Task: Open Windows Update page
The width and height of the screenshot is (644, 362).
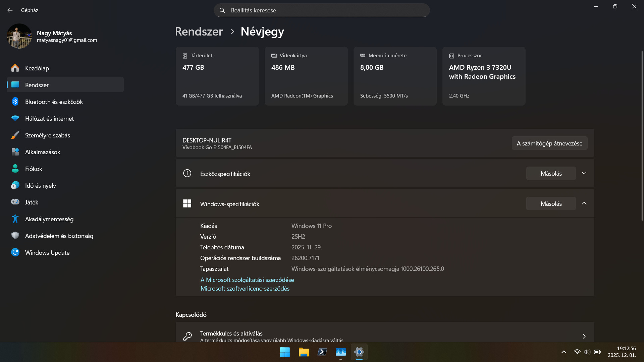Action: pyautogui.click(x=47, y=253)
